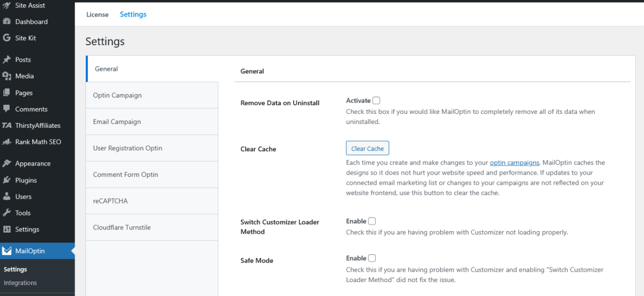Click the Tools wrench icon
This screenshot has width=644, height=296.
7,213
